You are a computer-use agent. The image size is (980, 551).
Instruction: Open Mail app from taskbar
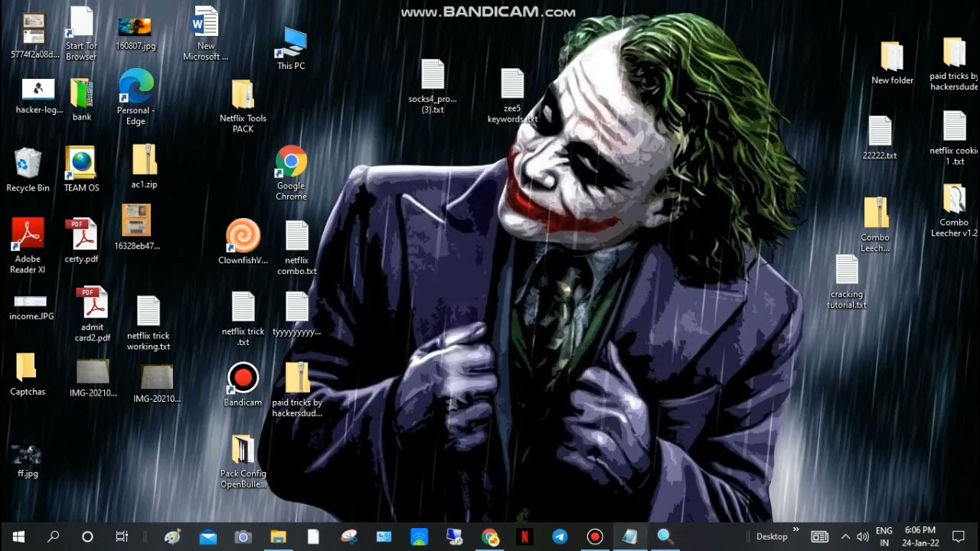[x=207, y=536]
